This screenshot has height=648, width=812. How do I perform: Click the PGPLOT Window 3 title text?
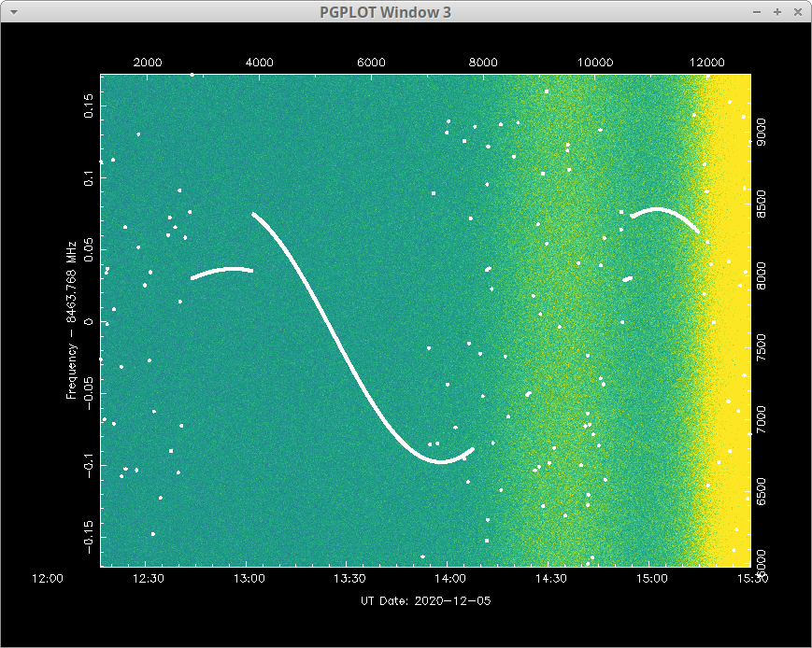(x=385, y=12)
